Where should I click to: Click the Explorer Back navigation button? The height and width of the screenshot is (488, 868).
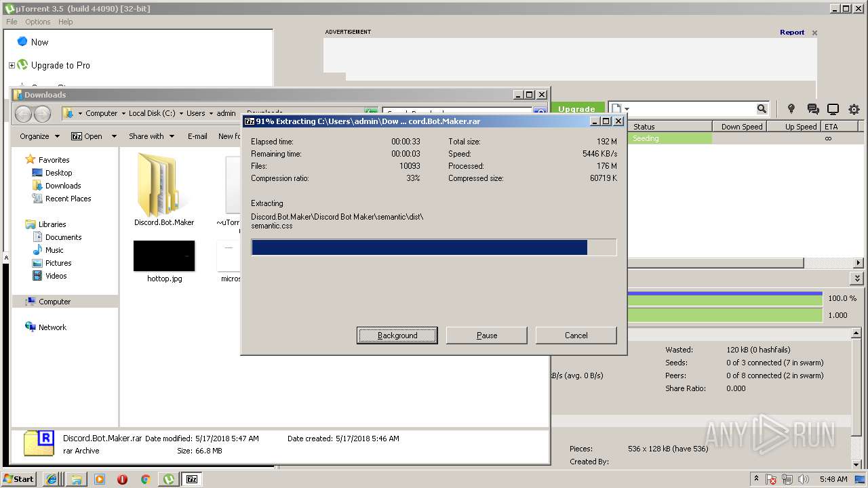tap(24, 114)
